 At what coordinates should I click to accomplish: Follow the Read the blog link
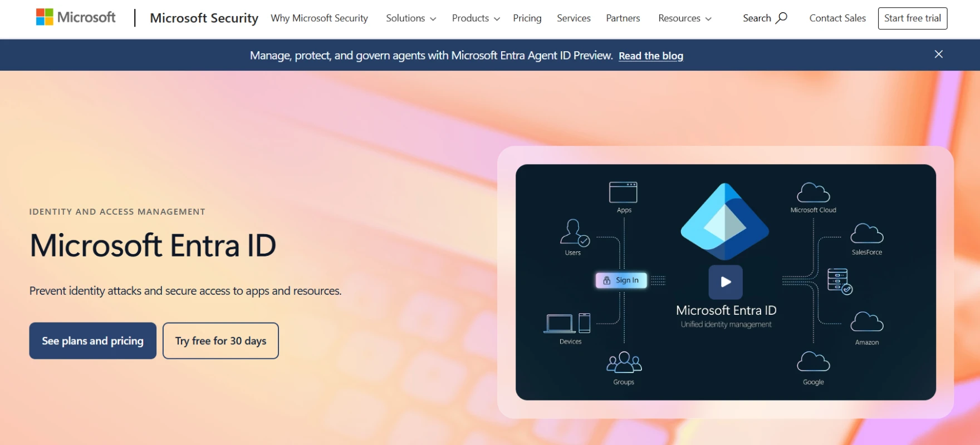click(651, 56)
